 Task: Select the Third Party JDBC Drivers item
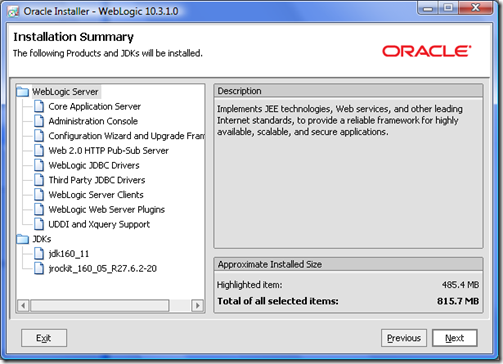click(x=97, y=180)
